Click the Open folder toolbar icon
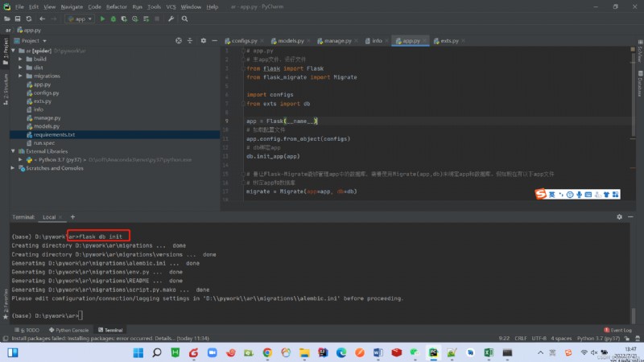 click(7, 19)
